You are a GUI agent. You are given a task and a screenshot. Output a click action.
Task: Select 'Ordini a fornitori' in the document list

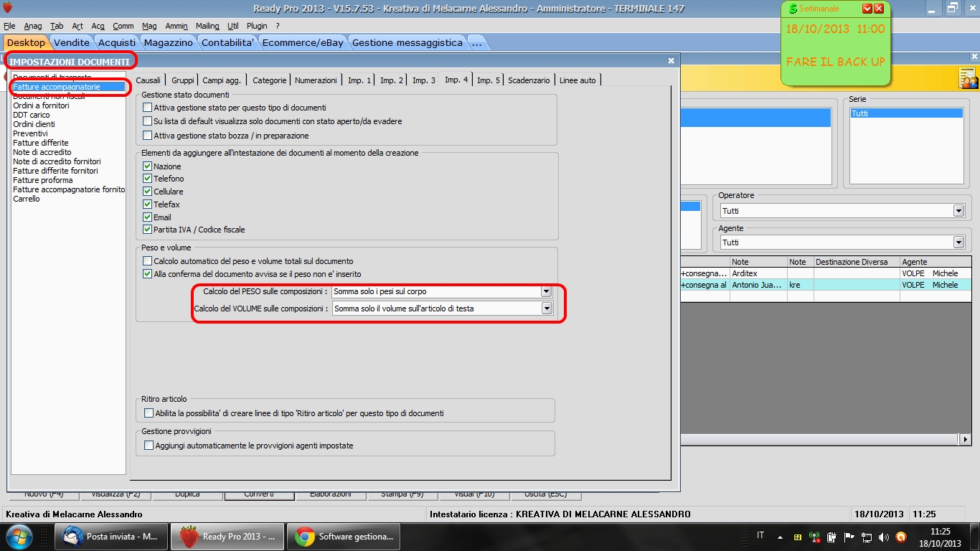point(42,105)
